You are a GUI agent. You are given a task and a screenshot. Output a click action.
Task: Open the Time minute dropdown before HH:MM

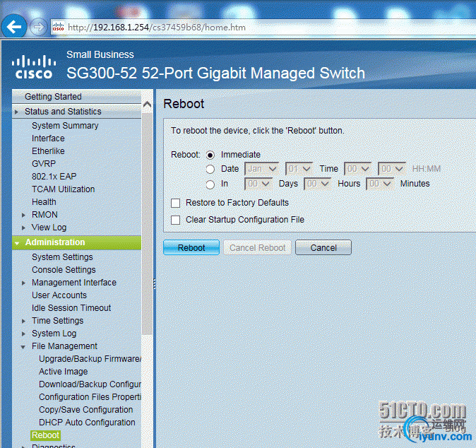point(392,169)
